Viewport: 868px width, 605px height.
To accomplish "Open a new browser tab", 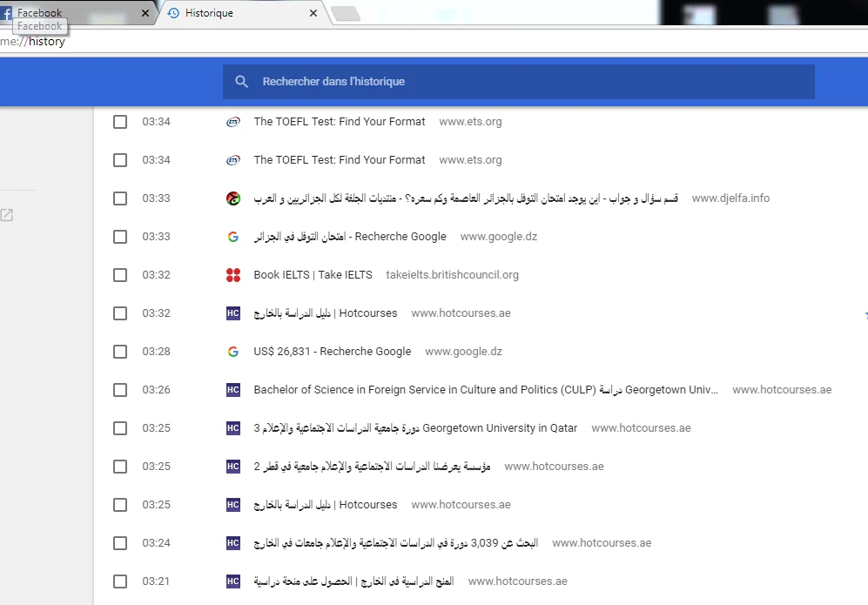I will 345,13.
